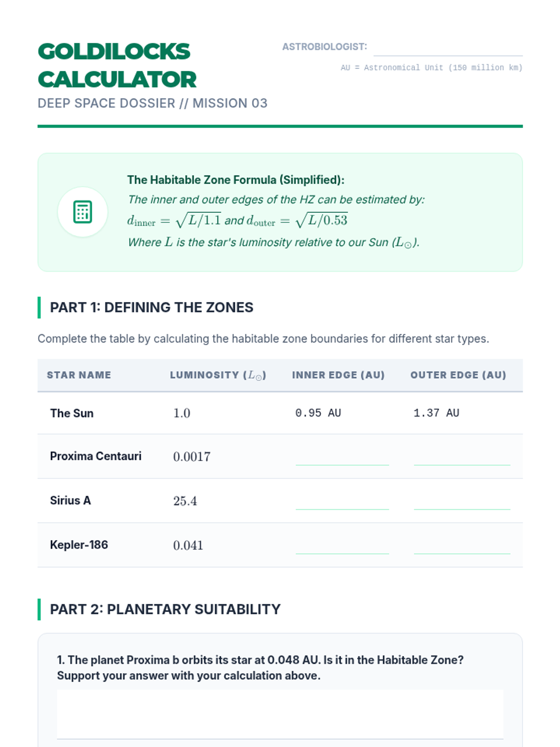Click Sirius A outer edge blank
Viewport: 560px width, 747px height.
tap(462, 502)
